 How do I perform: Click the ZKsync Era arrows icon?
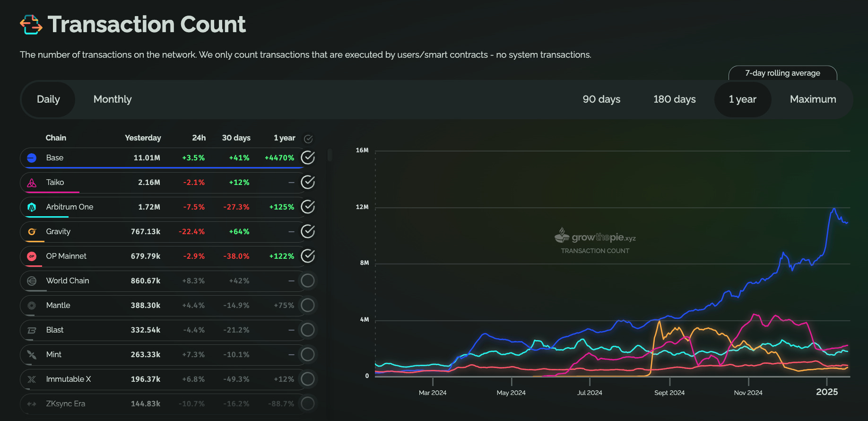point(32,404)
